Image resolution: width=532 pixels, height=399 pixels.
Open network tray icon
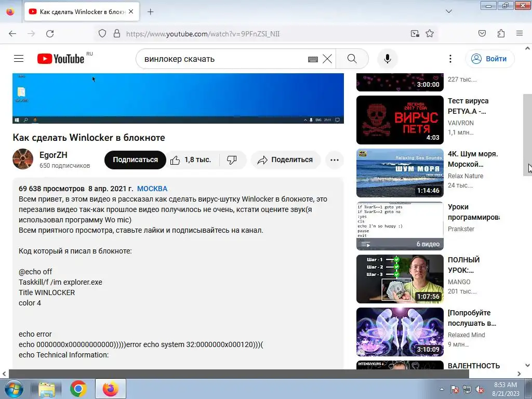[467, 390]
